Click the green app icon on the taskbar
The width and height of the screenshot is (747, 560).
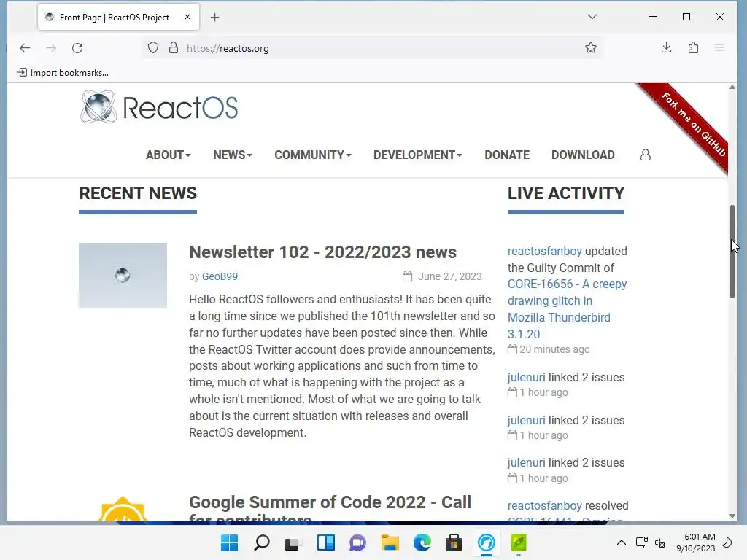(x=519, y=542)
